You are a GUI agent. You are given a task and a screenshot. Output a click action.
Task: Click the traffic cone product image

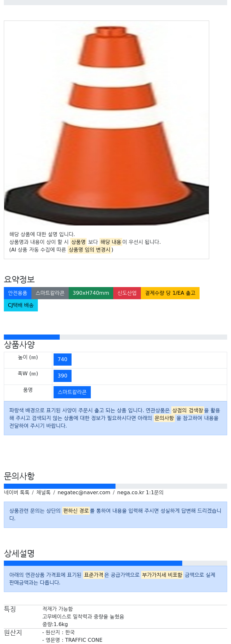coord(107,123)
